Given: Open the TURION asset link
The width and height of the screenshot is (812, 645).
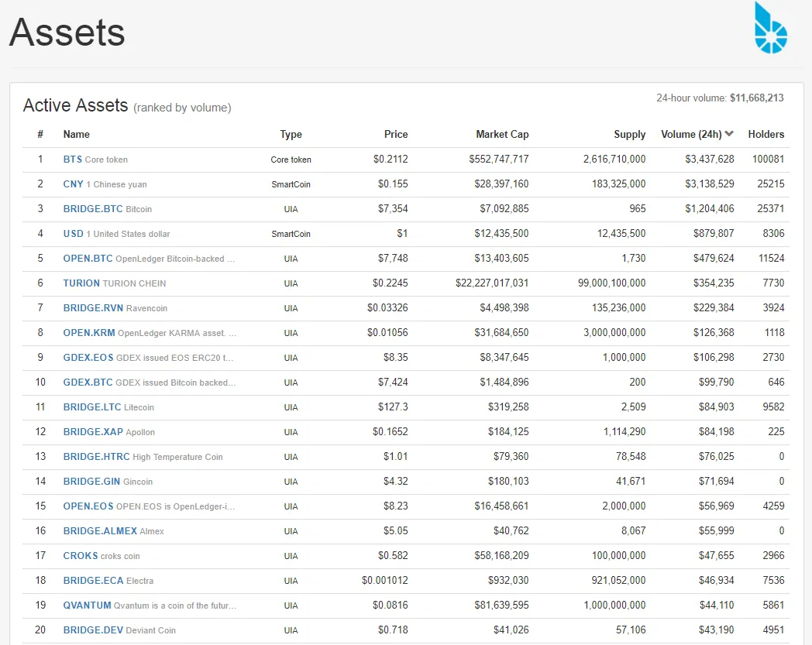Looking at the screenshot, I should point(81,283).
